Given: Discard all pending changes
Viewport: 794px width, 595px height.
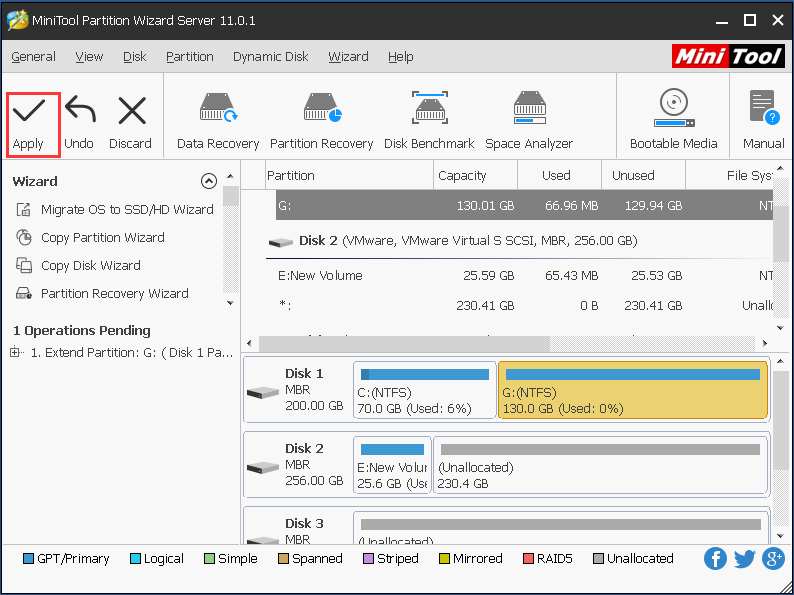Looking at the screenshot, I should pos(131,110).
